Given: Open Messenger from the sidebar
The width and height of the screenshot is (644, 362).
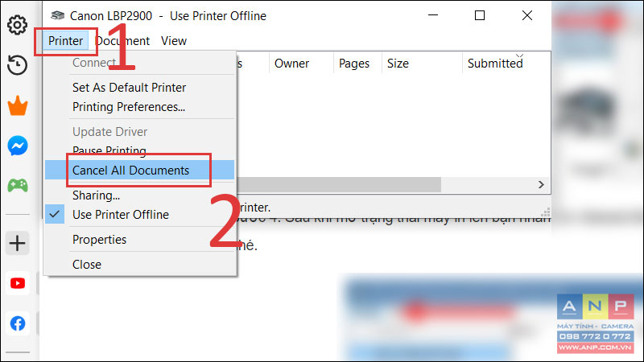Looking at the screenshot, I should tap(18, 146).
